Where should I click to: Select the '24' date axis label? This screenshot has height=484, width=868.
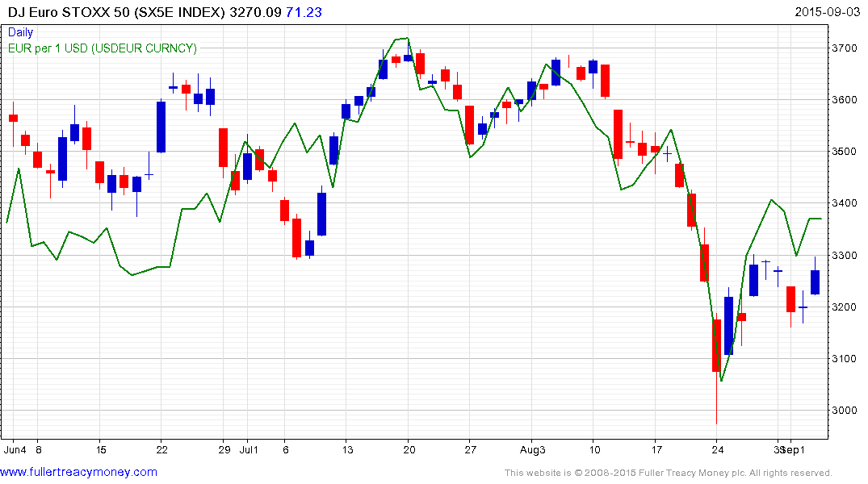click(718, 449)
